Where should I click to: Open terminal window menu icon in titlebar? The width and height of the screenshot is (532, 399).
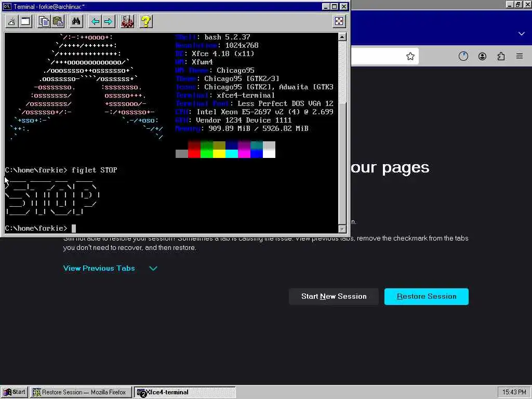7,6
